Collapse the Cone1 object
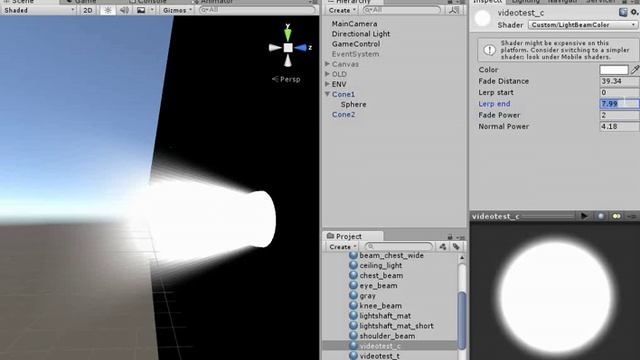The height and width of the screenshot is (360, 640). point(327,94)
